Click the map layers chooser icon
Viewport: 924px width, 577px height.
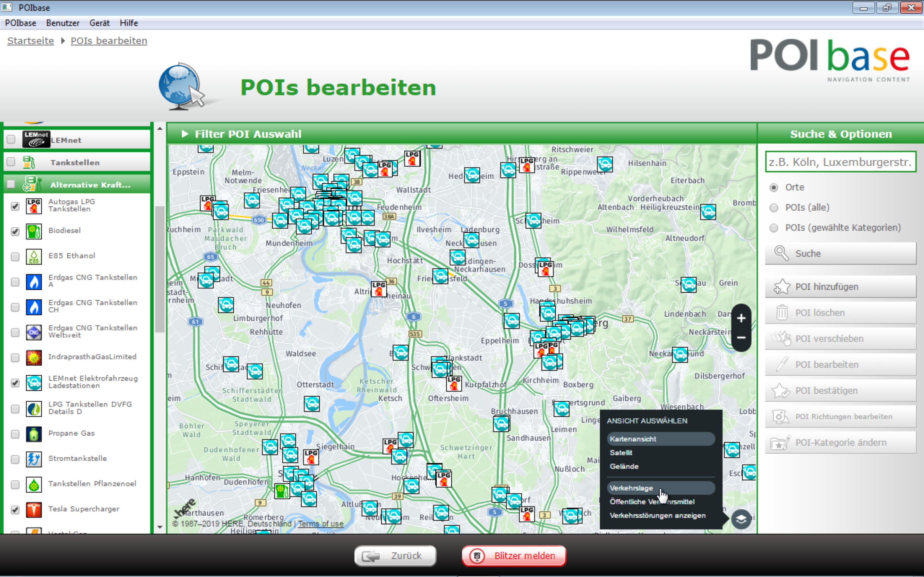tap(741, 519)
